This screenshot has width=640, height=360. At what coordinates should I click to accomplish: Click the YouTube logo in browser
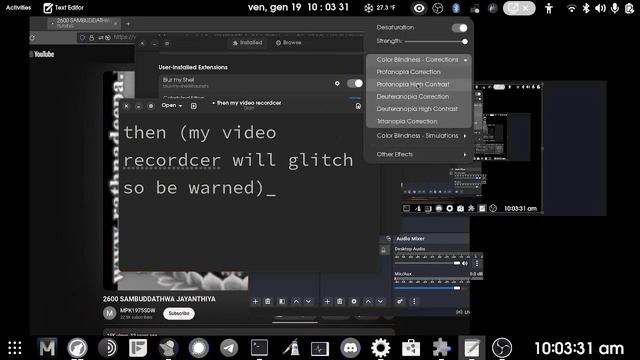tap(42, 54)
